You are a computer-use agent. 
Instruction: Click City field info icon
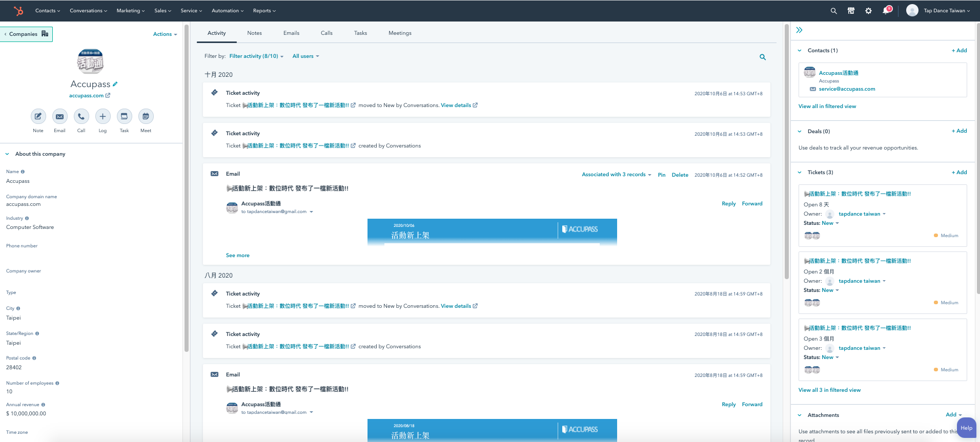(18, 308)
